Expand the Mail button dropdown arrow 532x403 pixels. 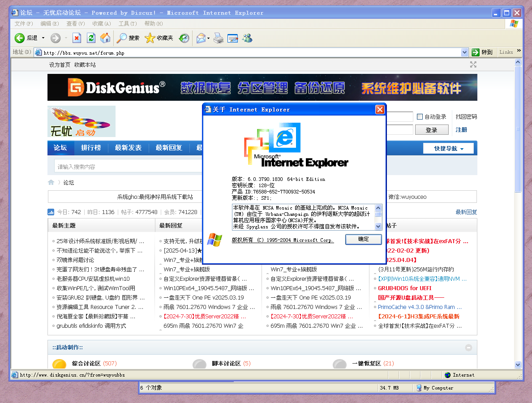click(x=208, y=38)
